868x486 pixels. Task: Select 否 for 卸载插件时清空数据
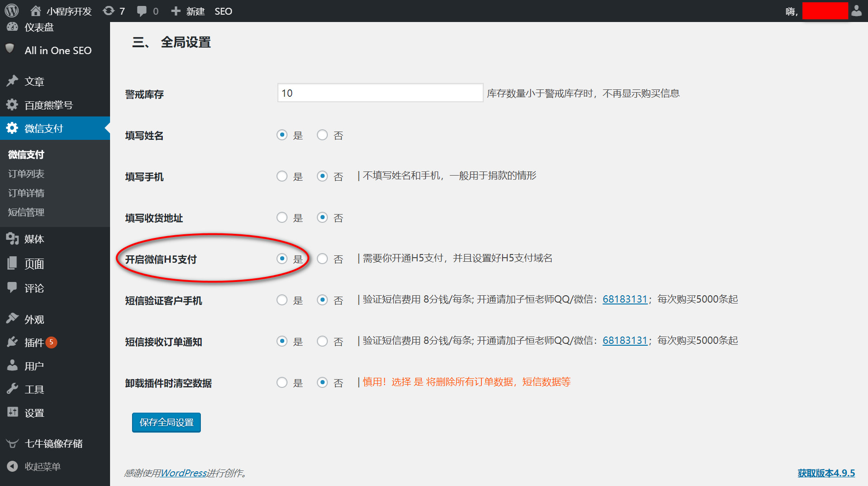coord(322,382)
